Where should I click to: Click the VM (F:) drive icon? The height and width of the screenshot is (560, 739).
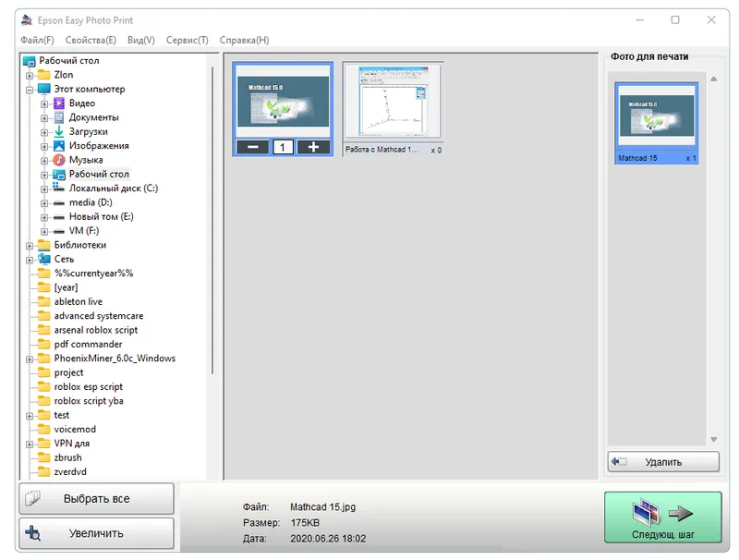click(x=59, y=231)
